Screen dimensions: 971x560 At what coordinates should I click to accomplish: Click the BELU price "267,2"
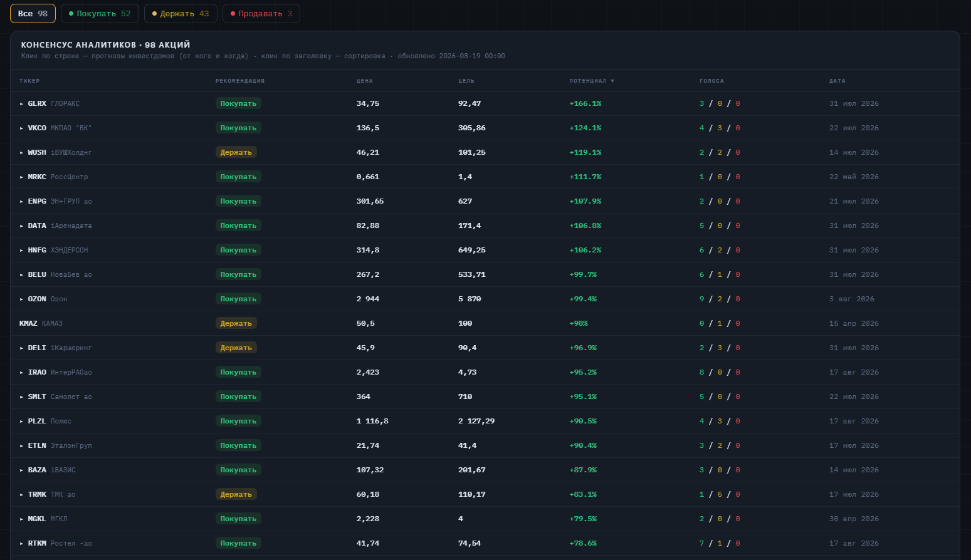368,274
